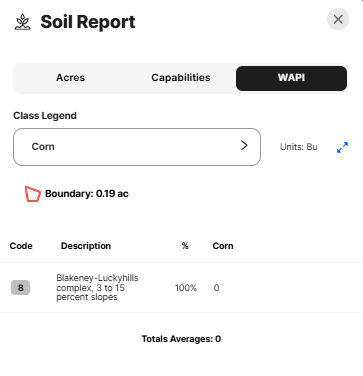Close the Soil Report panel

click(x=338, y=19)
